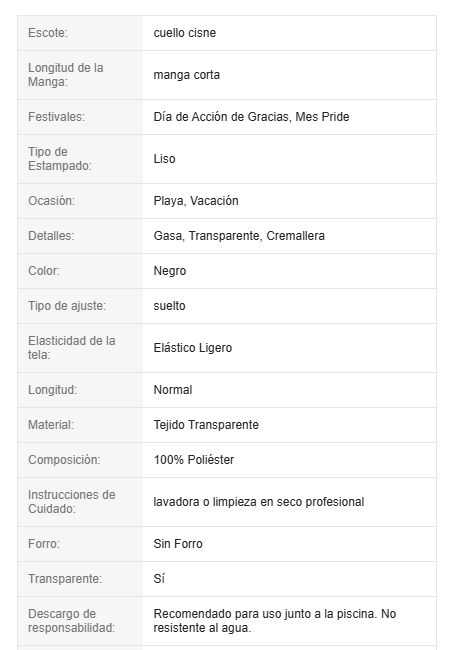Select the 'Tejido Transparente' material value
The image size is (461, 650).
point(206,425)
